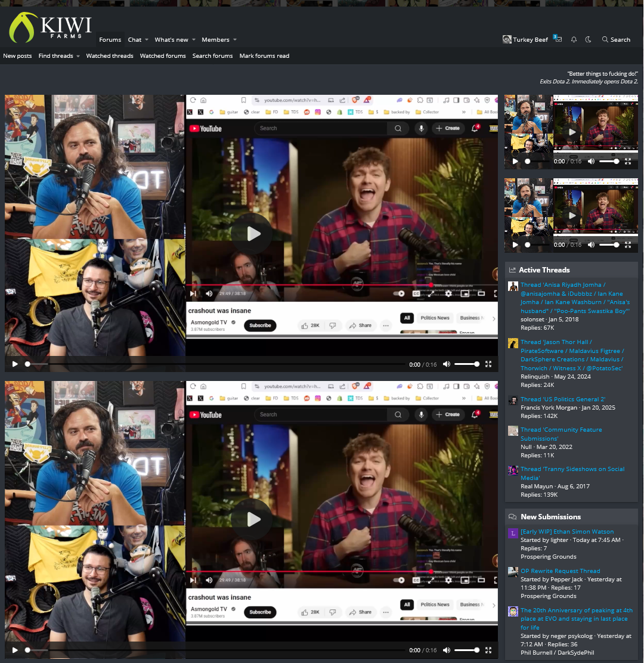Click the avatar beside the Anisa Riyadh Jomha thread

click(x=513, y=286)
